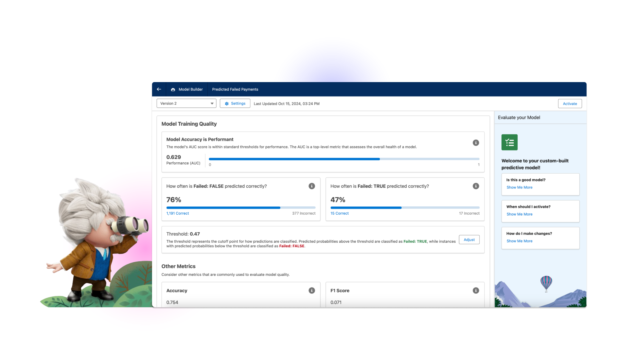
Task: Show Me More under How do I make changes
Action: pyautogui.click(x=519, y=241)
